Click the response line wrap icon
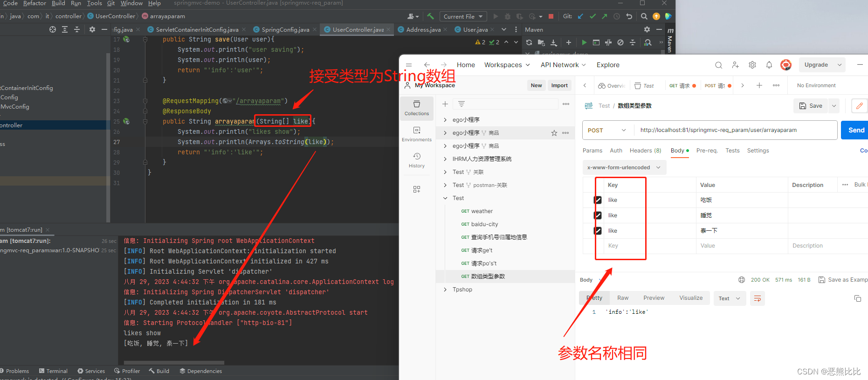This screenshot has width=868, height=380. coord(758,298)
